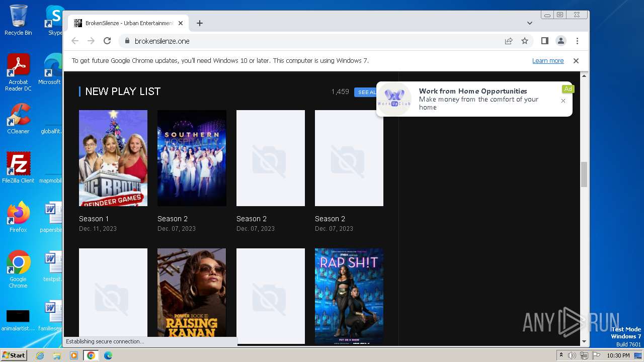The image size is (644, 362).
Task: Open the Chrome three-dot menu
Action: [x=577, y=41]
